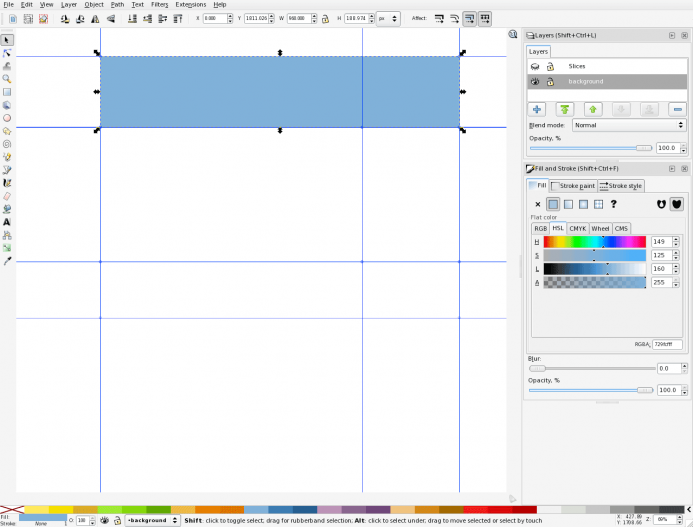
Task: Raise current layer one step
Action: click(593, 109)
